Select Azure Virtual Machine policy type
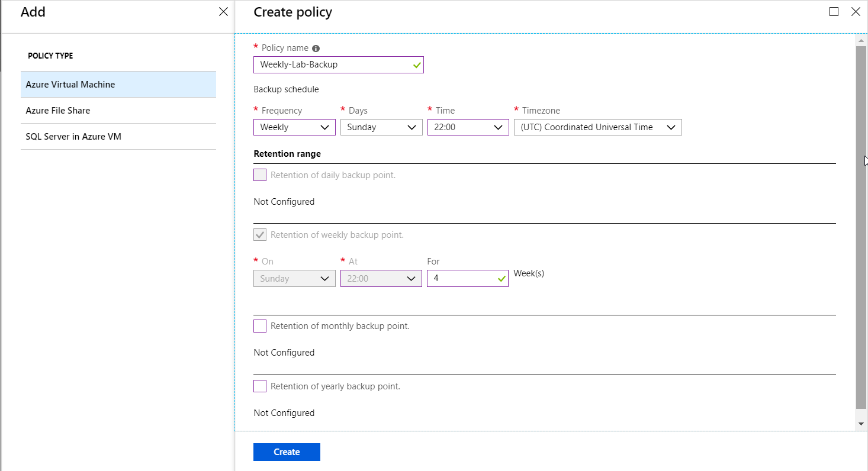Viewport: 868px width, 471px height. [118, 85]
